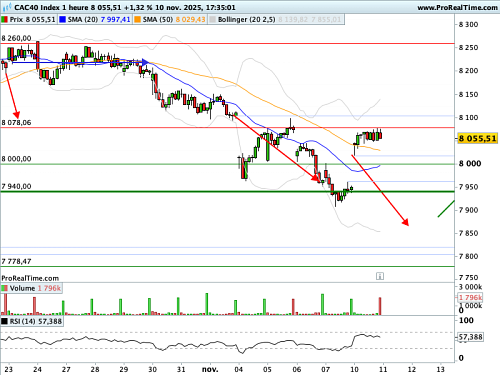Click the 100 label on RSI axis
Screen dimensions: 500x375
(466, 320)
